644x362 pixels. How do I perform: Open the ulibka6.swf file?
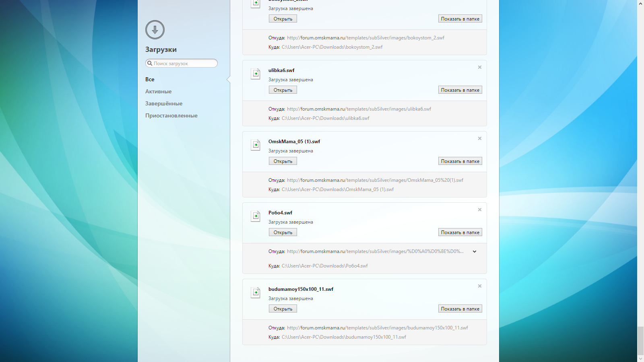click(283, 90)
